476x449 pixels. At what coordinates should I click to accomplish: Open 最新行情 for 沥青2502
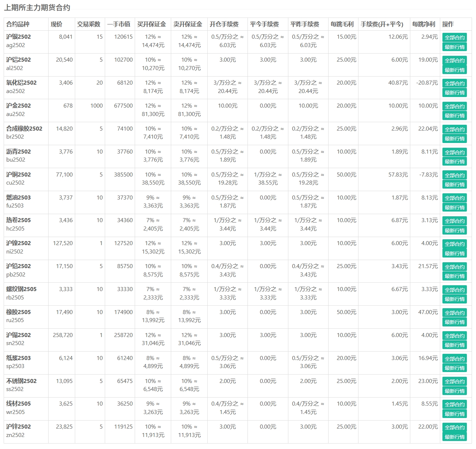[x=454, y=162]
